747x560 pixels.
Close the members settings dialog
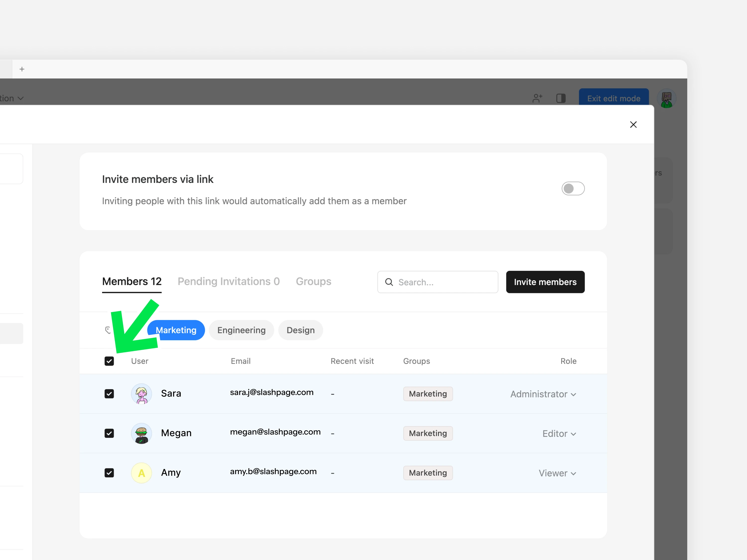[x=633, y=124]
